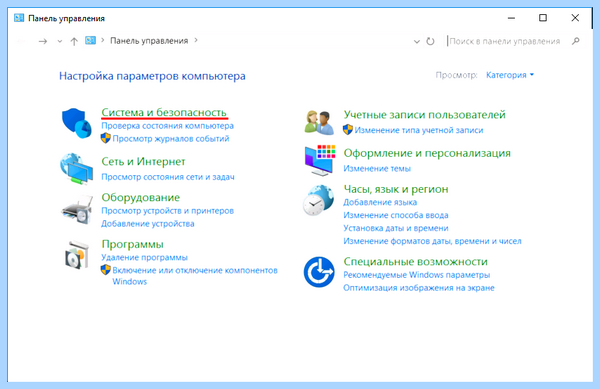Open the Ease of Access blue circle icon
Viewport: 600px width, 389px height.
[319, 272]
